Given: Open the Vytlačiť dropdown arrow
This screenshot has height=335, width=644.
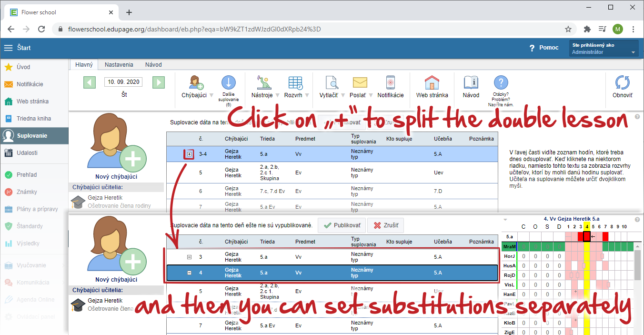Looking at the screenshot, I should pos(343,95).
